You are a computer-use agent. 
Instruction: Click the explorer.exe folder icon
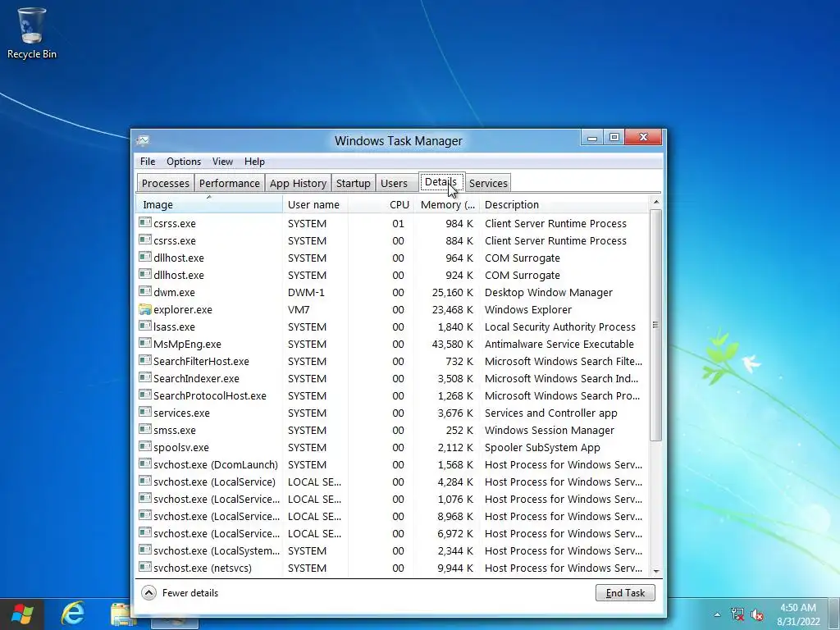coord(144,309)
